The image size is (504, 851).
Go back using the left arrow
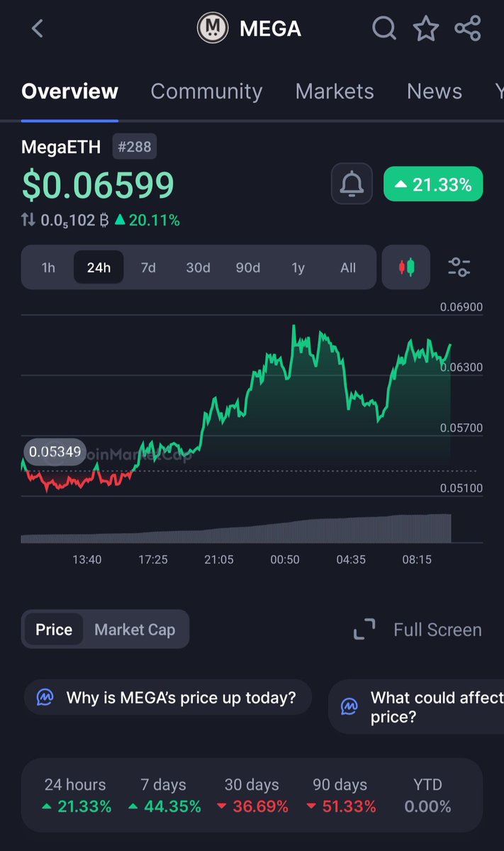[38, 28]
